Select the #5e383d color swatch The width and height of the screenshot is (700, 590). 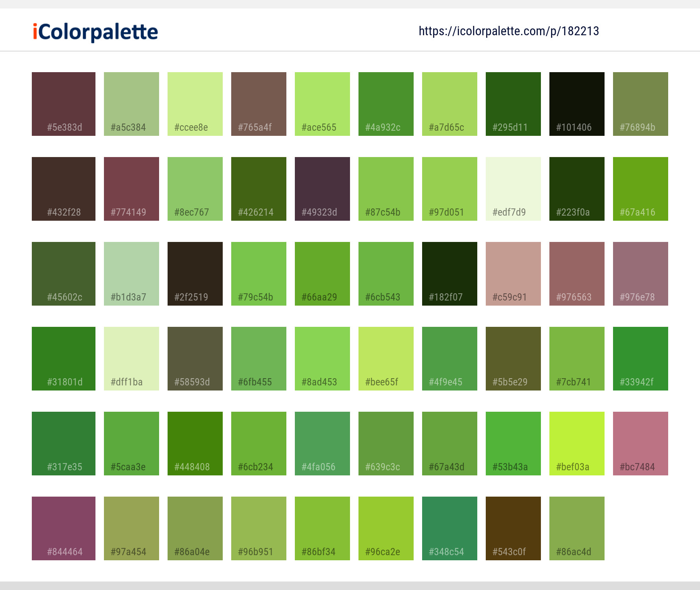64,104
